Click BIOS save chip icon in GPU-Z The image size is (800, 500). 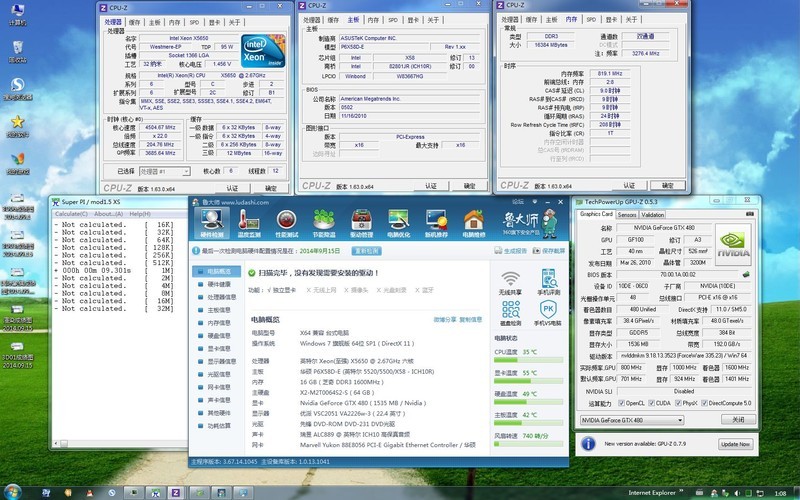tap(746, 274)
